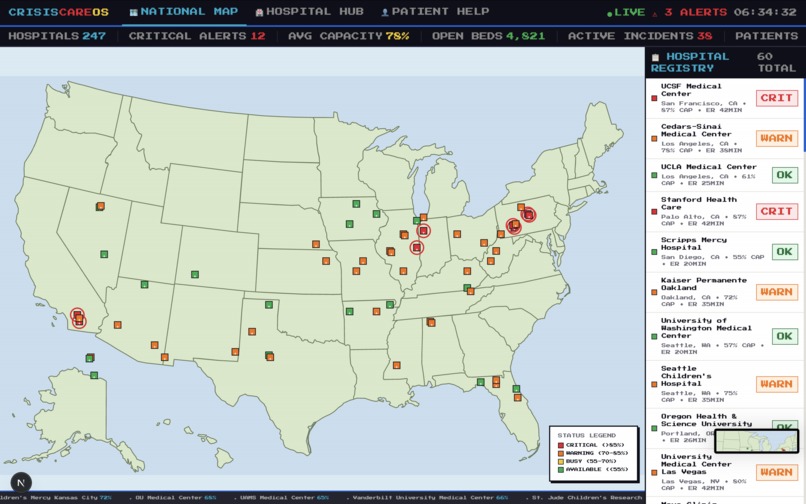Viewport: 806px width, 504px height.
Task: Click the Avg Capacity 78% stat
Action: (349, 36)
